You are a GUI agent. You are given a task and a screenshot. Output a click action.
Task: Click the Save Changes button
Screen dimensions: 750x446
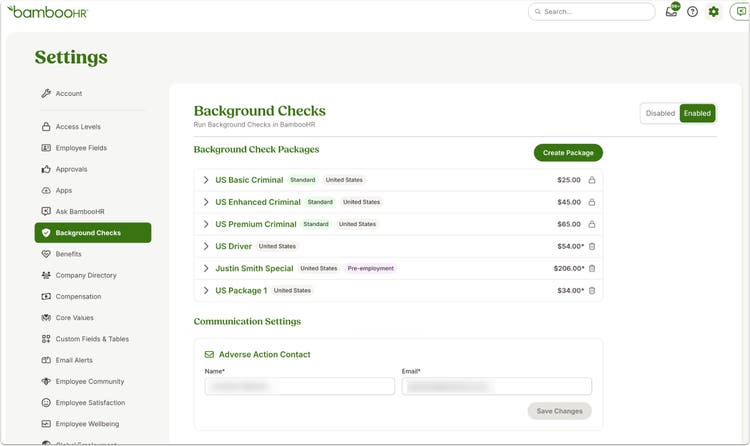point(560,411)
